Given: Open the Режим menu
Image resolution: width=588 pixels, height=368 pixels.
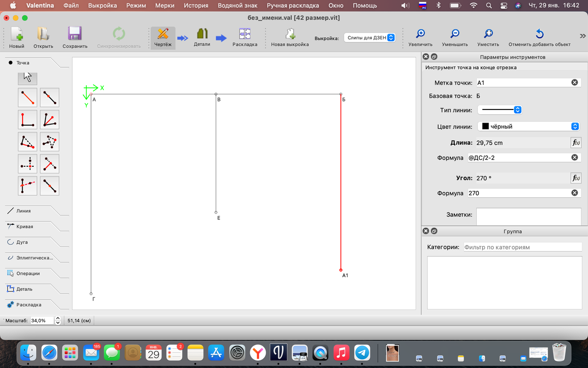Looking at the screenshot, I should click(136, 5).
